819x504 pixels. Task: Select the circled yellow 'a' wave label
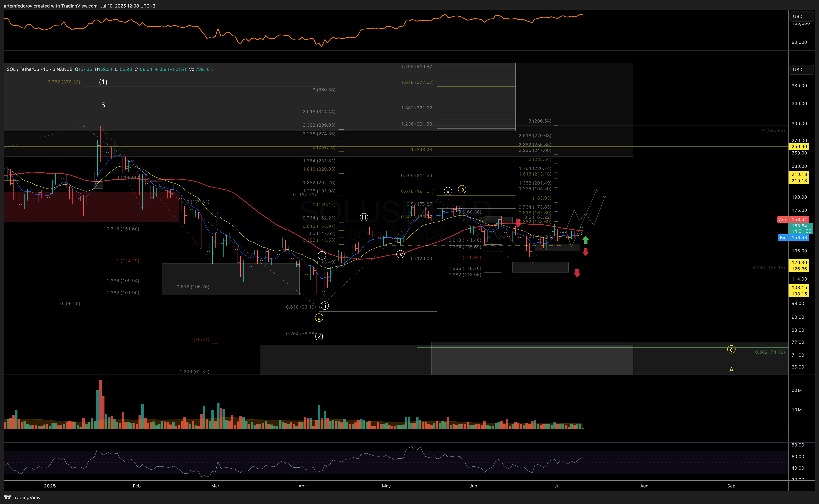(319, 318)
